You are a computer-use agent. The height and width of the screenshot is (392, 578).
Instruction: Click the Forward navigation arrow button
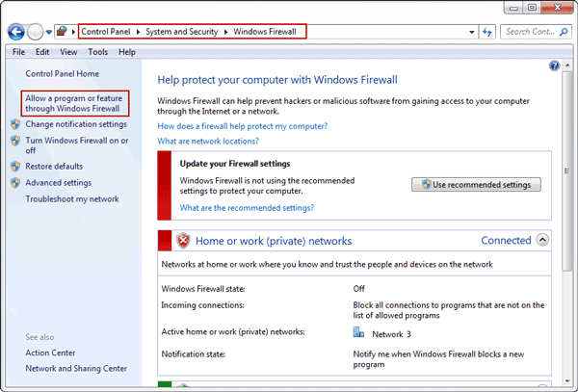pyautogui.click(x=36, y=32)
